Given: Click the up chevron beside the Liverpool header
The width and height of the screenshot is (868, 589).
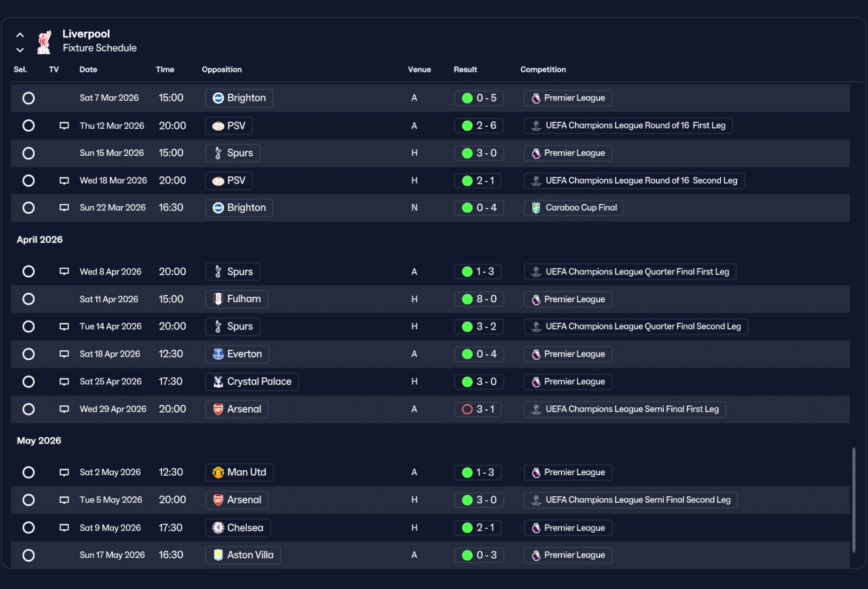Looking at the screenshot, I should coord(20,35).
